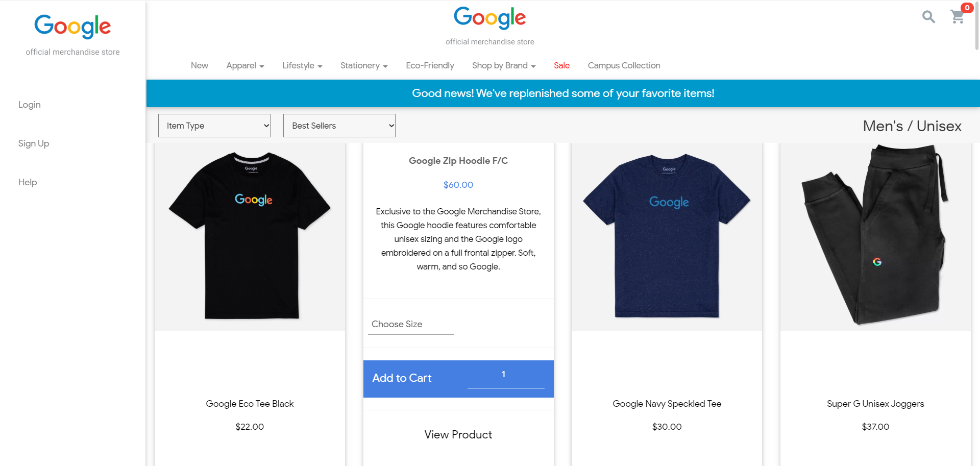Open the New menu item
Viewport: 980px width, 466px height.
(200, 65)
